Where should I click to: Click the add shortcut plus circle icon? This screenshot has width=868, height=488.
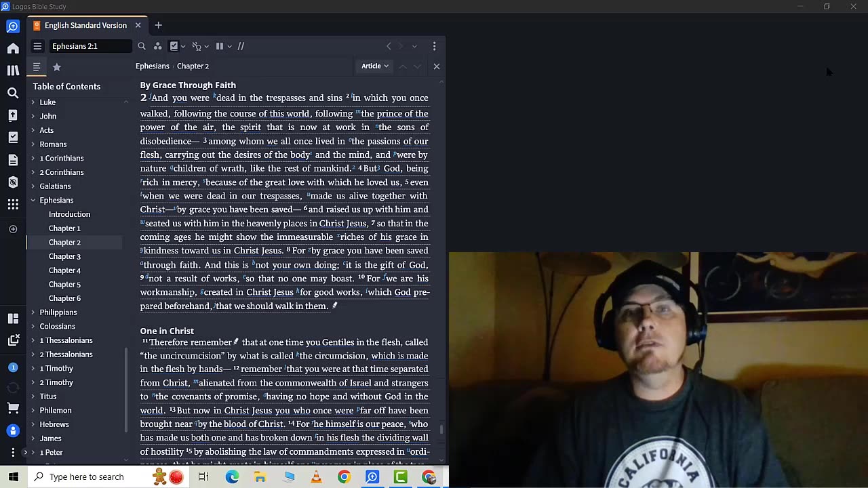[x=13, y=229]
